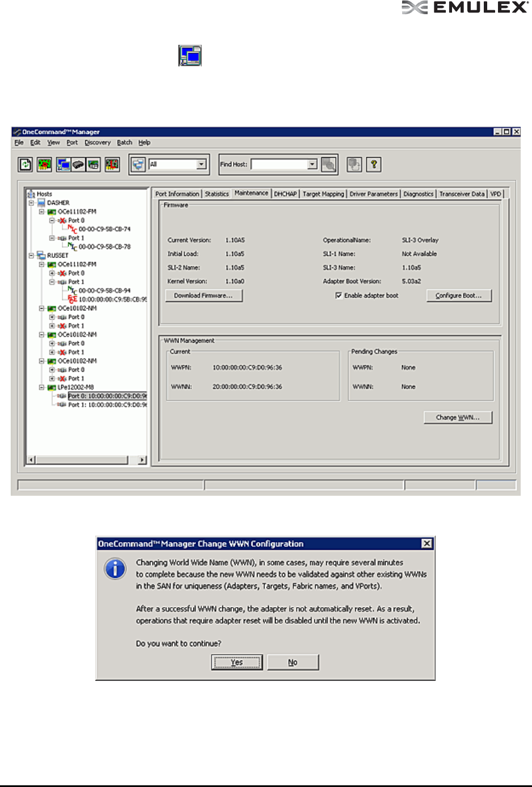Switch to the VPD tab
Image resolution: width=532 pixels, height=787 pixels.
click(496, 194)
